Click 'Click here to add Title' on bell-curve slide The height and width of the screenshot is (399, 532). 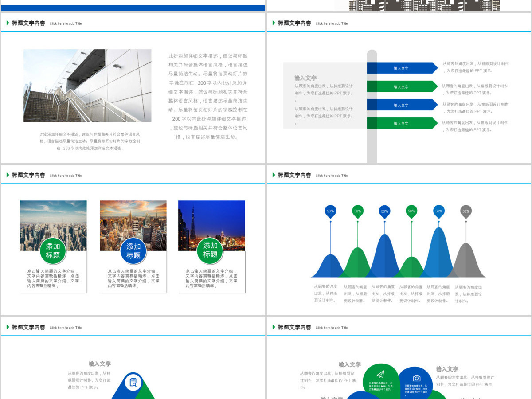tap(332, 176)
